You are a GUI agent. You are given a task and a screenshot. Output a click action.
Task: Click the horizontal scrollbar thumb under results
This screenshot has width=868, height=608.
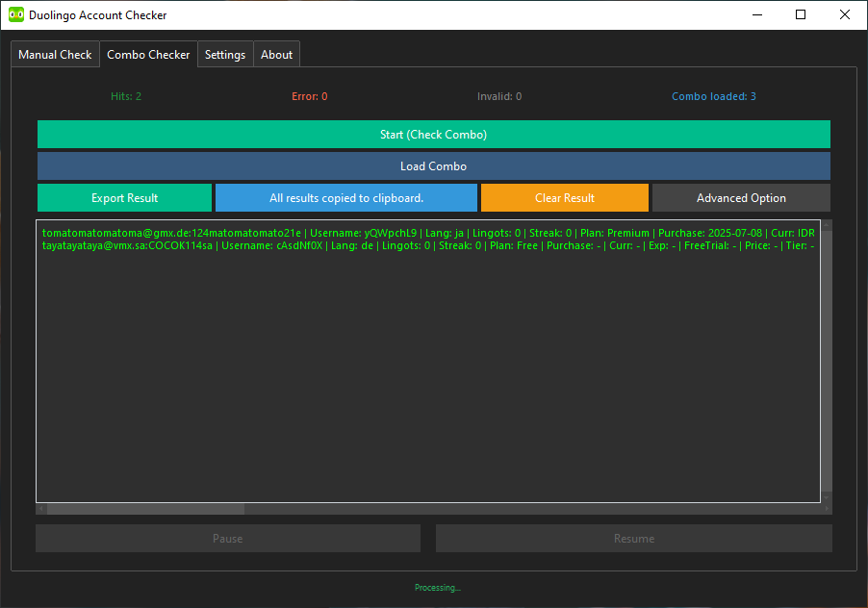tap(145, 508)
